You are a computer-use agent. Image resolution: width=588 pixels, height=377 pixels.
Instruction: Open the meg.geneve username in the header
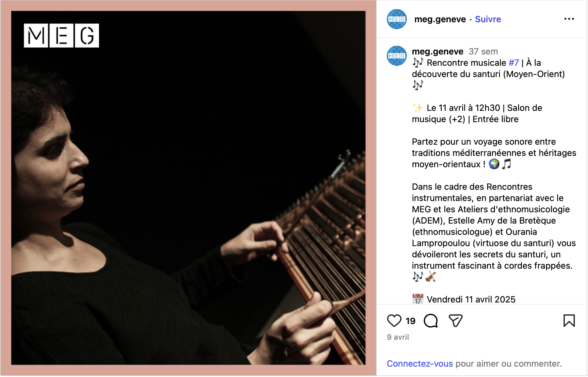(x=440, y=19)
